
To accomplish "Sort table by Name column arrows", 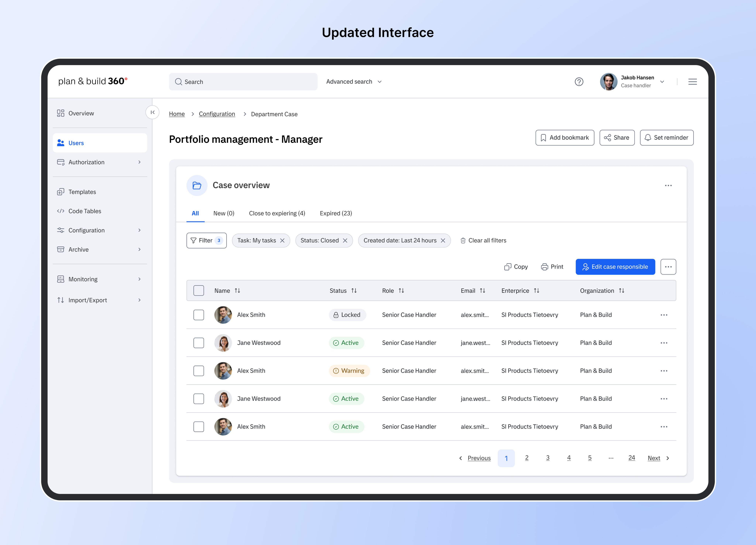I will tap(237, 291).
